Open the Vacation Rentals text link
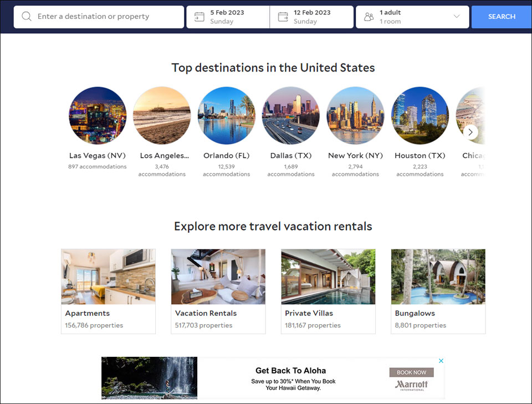The image size is (532, 404). (206, 313)
